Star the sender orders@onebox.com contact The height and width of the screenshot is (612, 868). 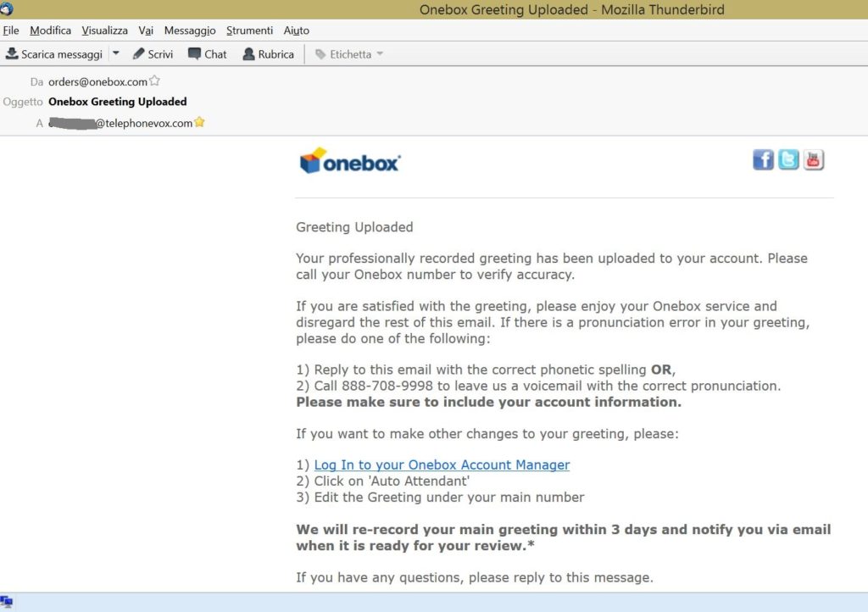click(x=154, y=81)
